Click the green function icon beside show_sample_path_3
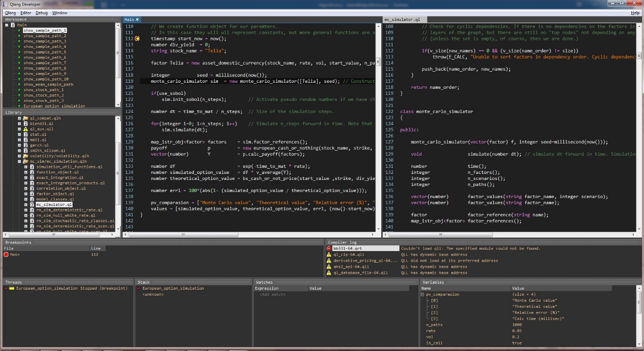Image resolution: width=644 pixels, height=351 pixels. (x=19, y=41)
